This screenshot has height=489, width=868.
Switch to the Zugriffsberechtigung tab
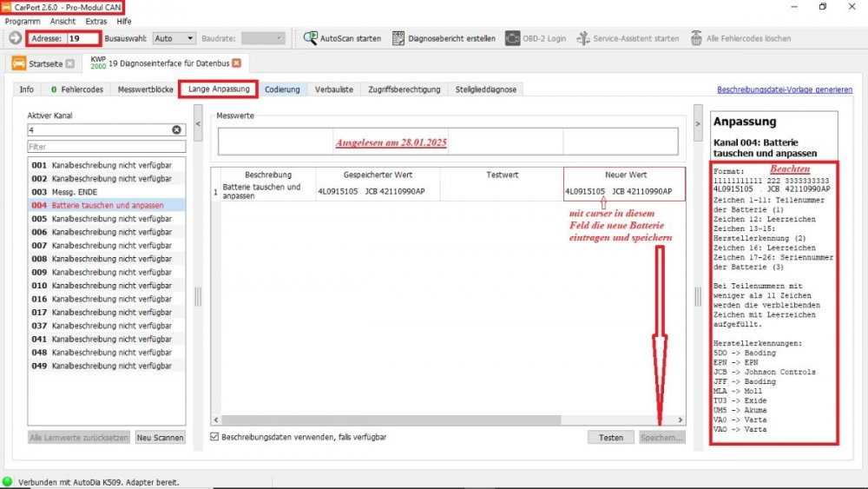[404, 89]
